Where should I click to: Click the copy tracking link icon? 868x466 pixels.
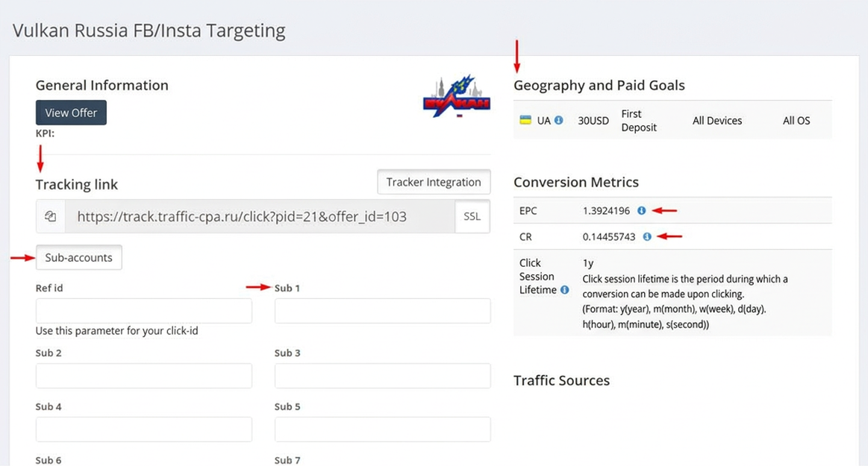[x=50, y=216]
